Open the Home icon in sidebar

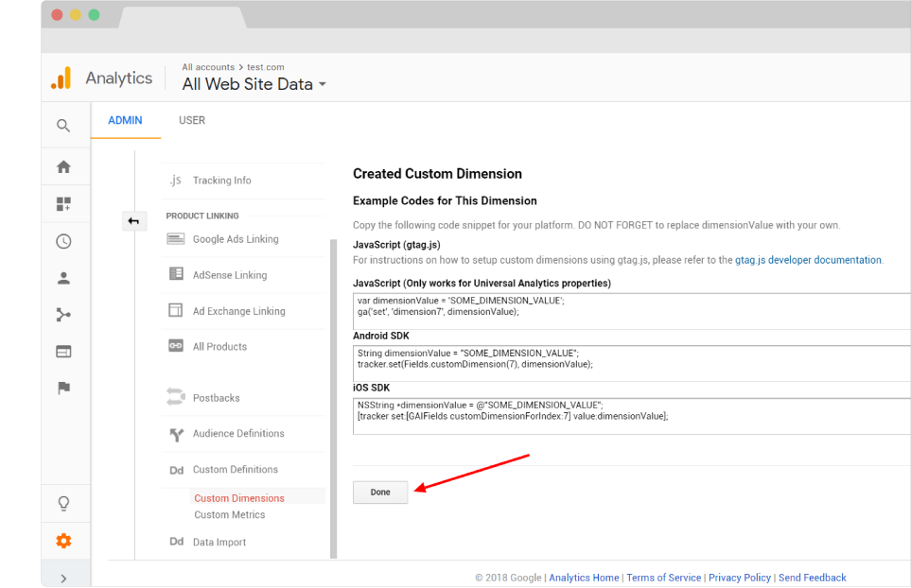pyautogui.click(x=63, y=167)
